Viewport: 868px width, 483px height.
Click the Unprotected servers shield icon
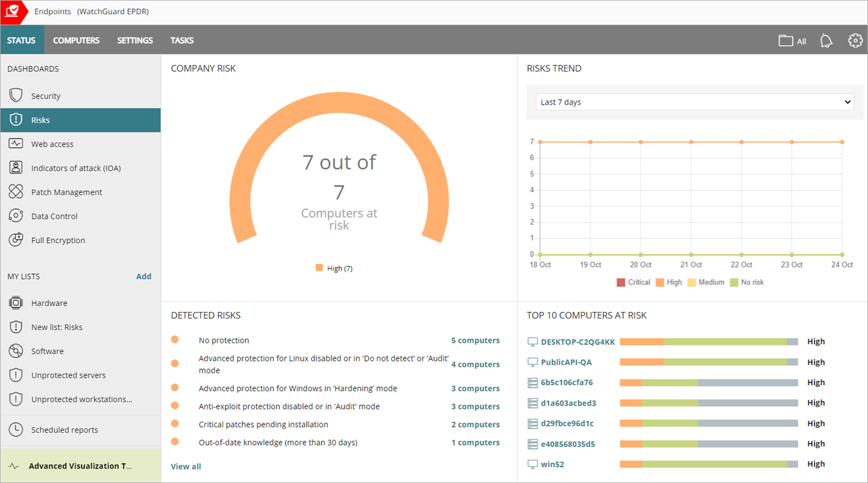pyautogui.click(x=16, y=375)
